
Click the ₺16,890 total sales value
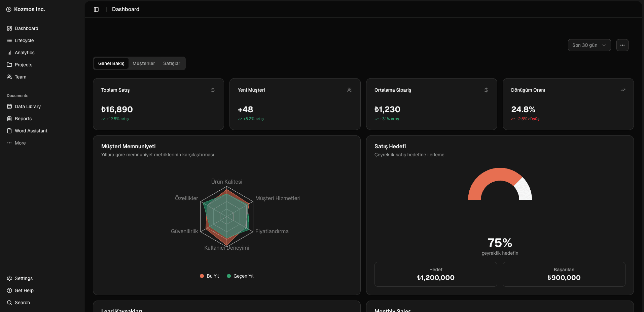[117, 110]
